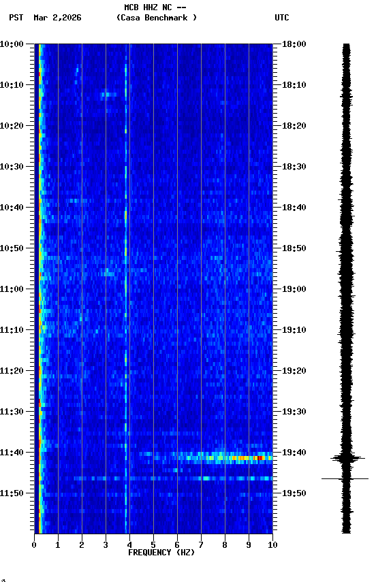
Task: Click the 10:10 PST time label
Action: tap(12, 85)
